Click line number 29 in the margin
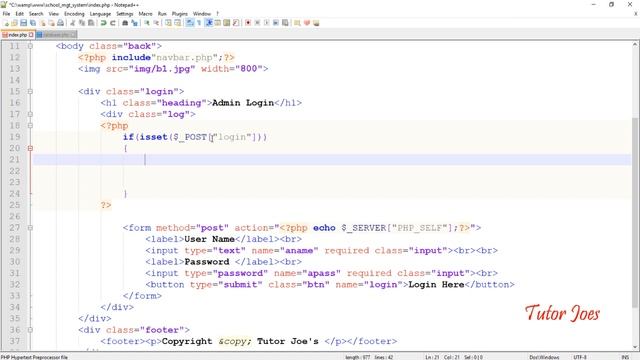Viewport: 640px width, 360px height. (15, 250)
